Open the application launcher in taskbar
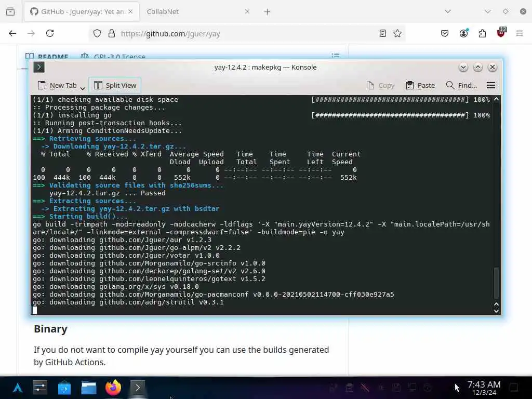 point(18,388)
